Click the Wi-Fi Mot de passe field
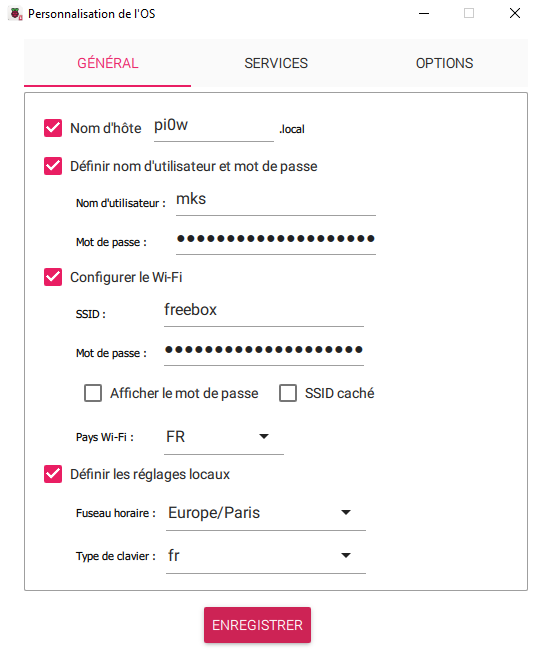 click(x=264, y=351)
